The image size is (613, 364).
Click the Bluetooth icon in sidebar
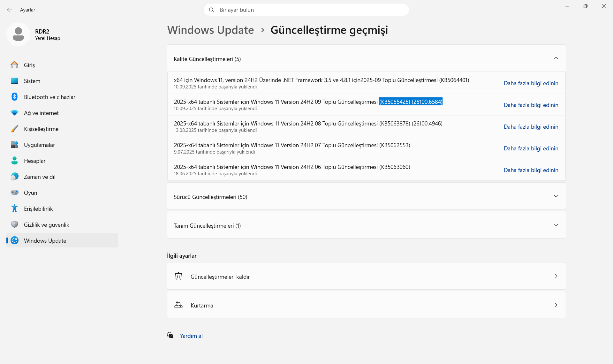(x=14, y=97)
